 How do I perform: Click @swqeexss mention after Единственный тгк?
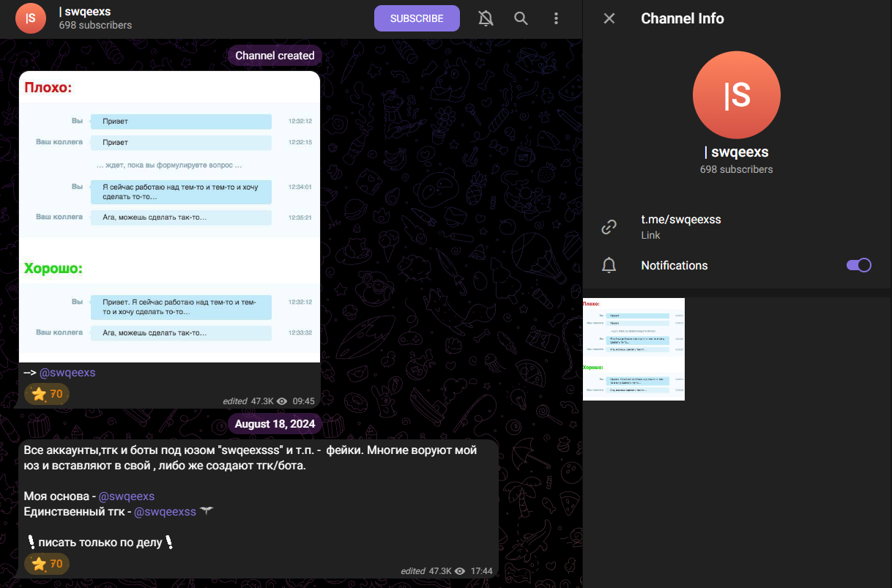coord(165,512)
